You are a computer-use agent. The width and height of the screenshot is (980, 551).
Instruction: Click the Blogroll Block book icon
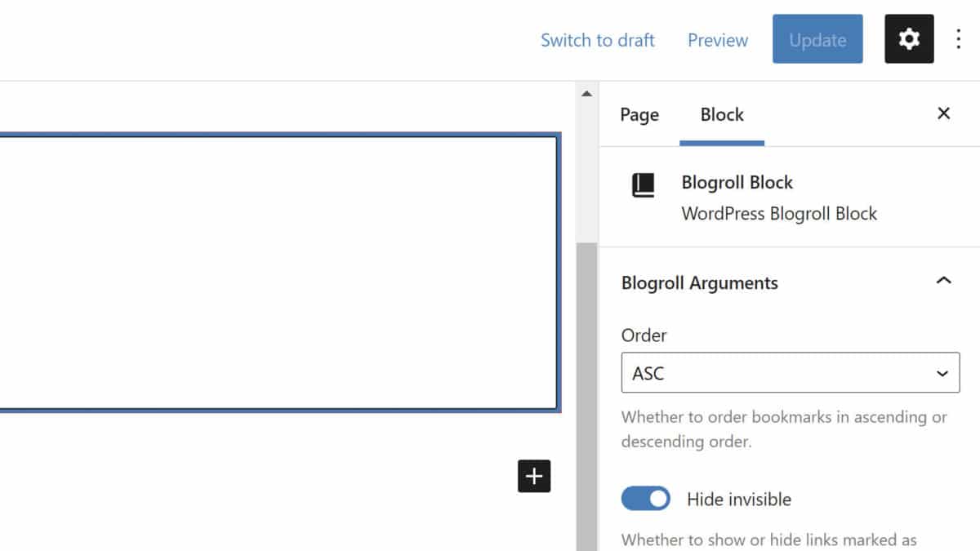click(x=644, y=184)
